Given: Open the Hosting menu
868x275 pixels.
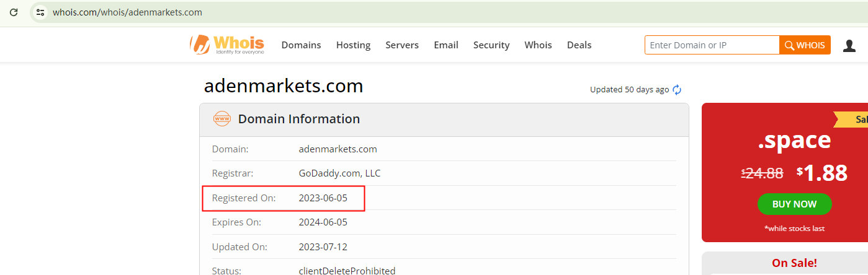Looking at the screenshot, I should [x=353, y=45].
